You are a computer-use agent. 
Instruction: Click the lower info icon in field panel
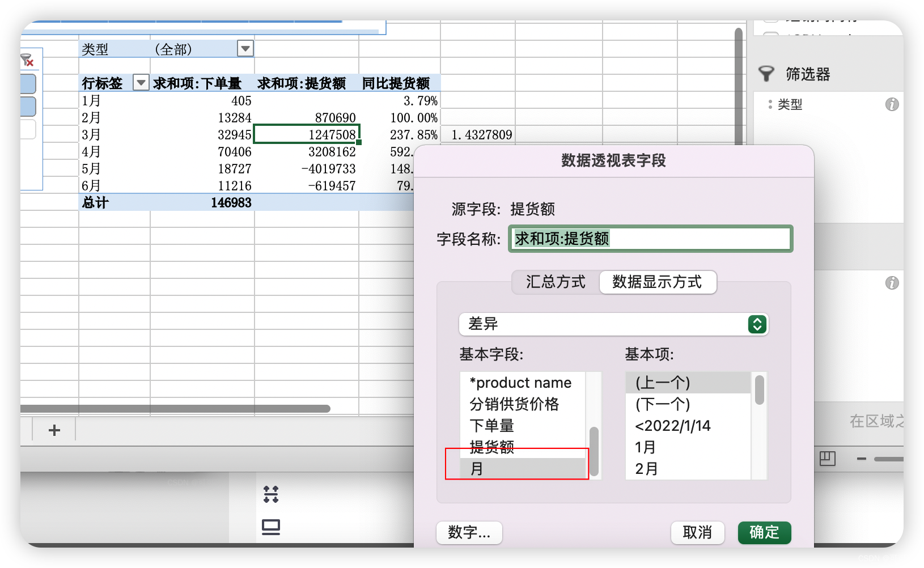[892, 283]
